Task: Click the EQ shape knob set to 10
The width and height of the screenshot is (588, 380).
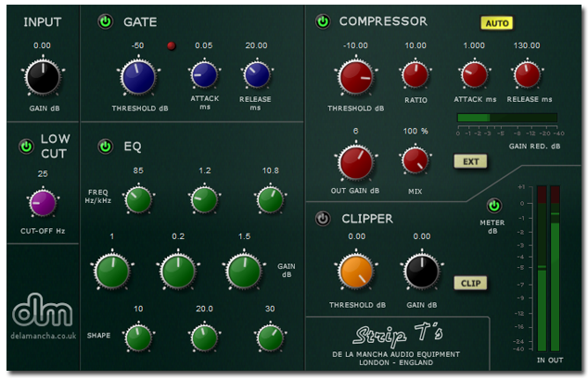Action: 138,337
